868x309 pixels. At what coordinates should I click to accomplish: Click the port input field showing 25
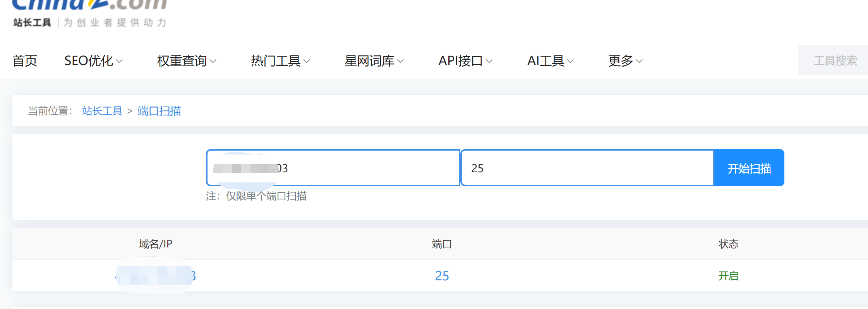pos(587,168)
